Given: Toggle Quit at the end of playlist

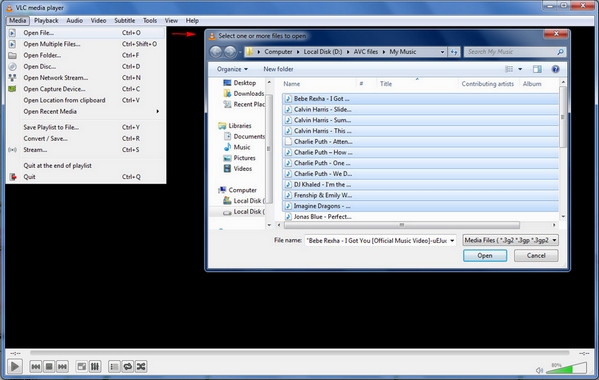Looking at the screenshot, I should click(x=86, y=166).
